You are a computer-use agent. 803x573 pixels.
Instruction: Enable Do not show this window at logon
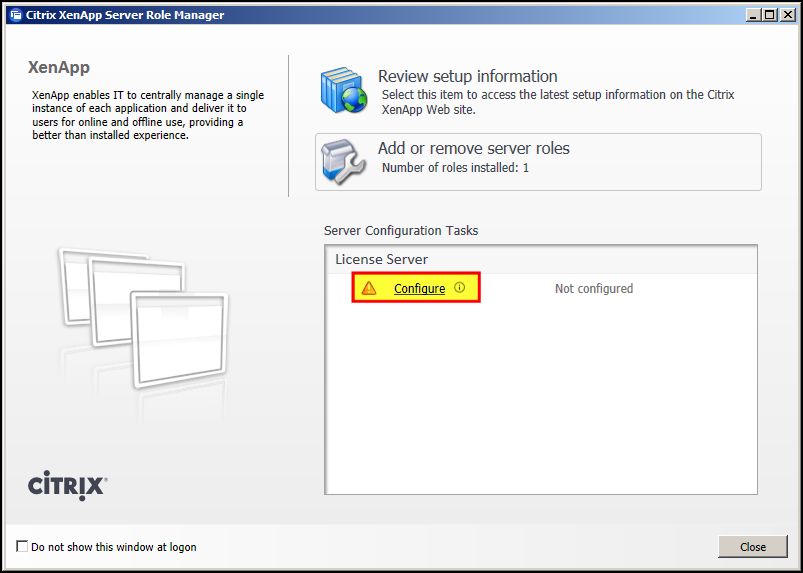click(22, 546)
